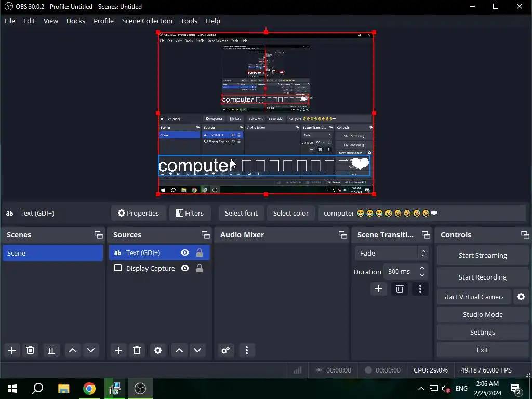This screenshot has height=399, width=532.
Task: Click Select color button
Action: pyautogui.click(x=291, y=213)
